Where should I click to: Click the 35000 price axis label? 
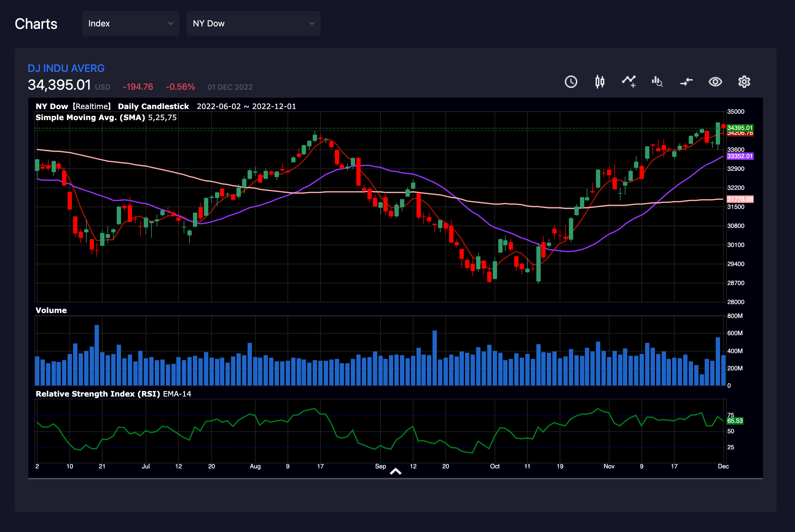736,111
